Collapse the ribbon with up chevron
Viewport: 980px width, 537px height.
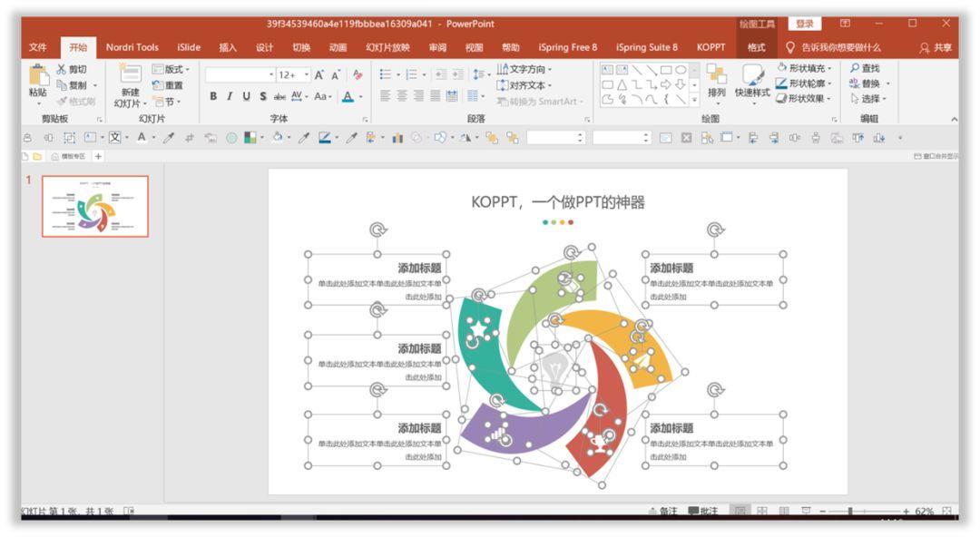point(954,119)
